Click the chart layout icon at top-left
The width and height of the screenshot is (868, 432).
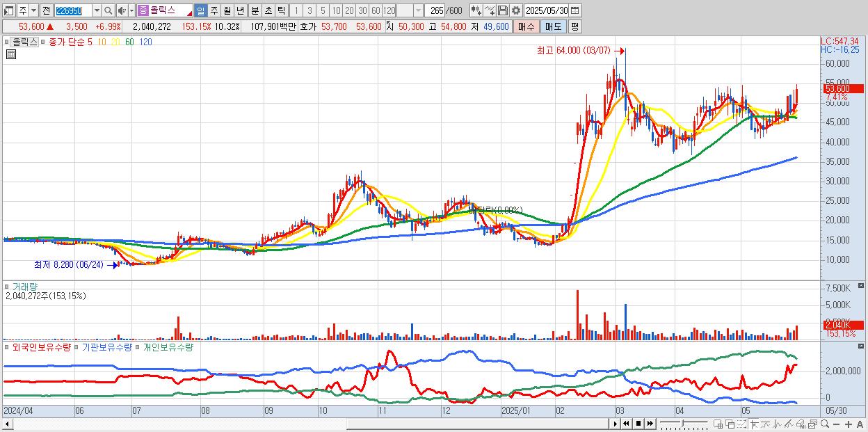(9, 10)
